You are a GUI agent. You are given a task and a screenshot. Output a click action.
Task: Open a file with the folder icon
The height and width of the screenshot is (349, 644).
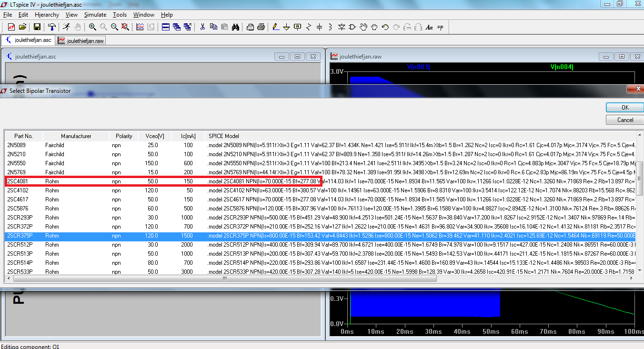click(x=22, y=27)
